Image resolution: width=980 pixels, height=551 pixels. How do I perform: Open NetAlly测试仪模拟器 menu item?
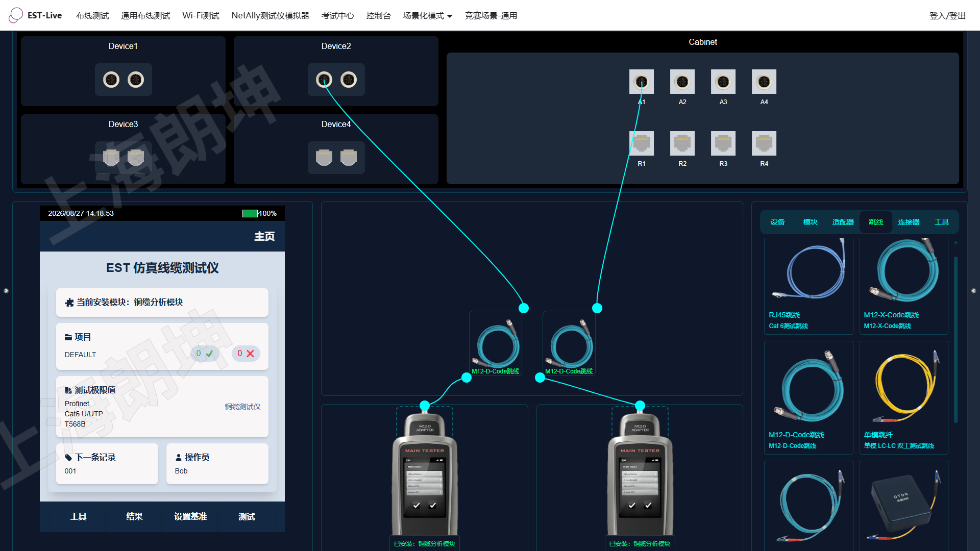(271, 16)
